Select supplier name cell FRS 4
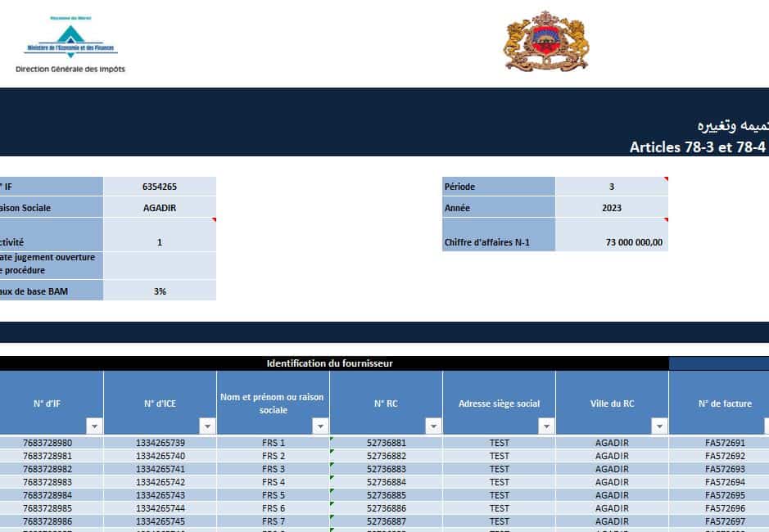Image resolution: width=769 pixels, height=532 pixels. [x=273, y=482]
